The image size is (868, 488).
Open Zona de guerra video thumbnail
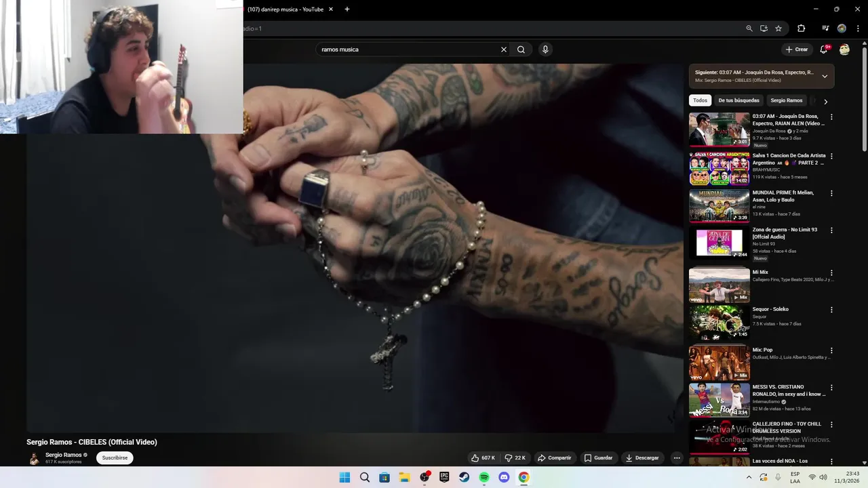[x=719, y=243]
